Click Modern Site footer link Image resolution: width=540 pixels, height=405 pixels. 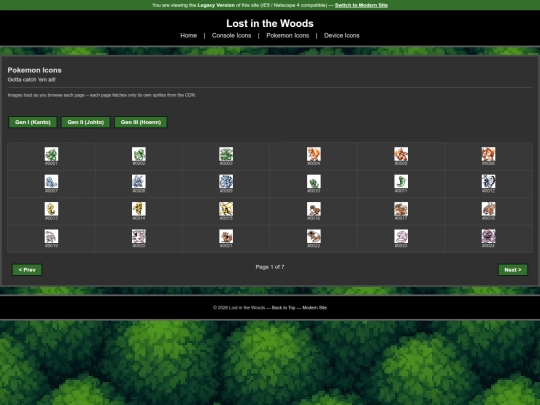coord(314,308)
